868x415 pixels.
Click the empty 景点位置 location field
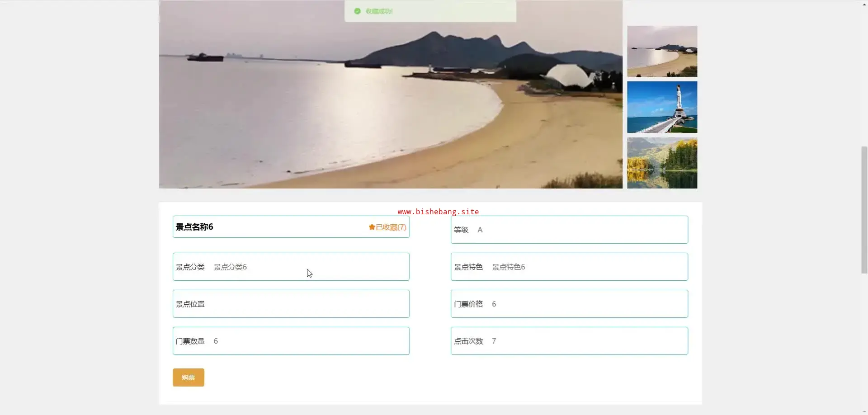click(291, 304)
